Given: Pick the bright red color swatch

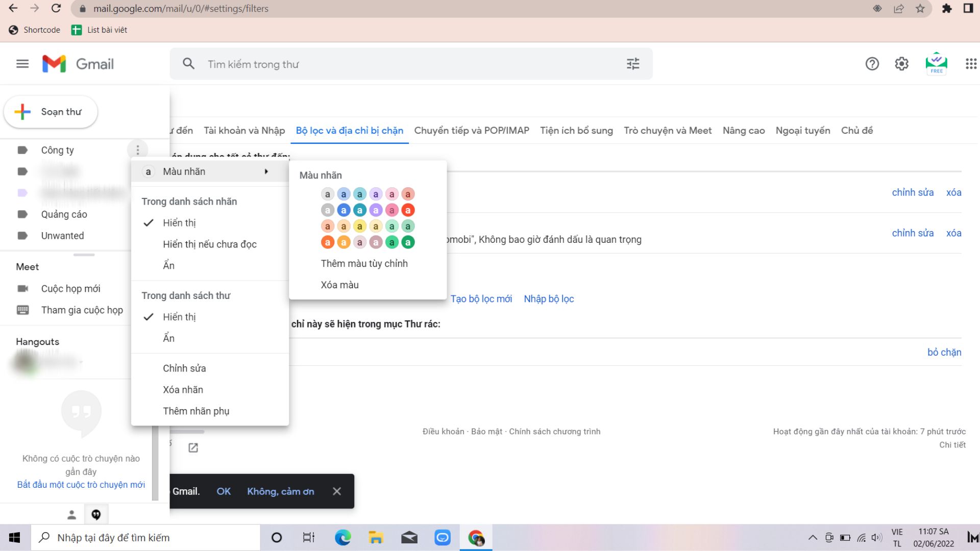Looking at the screenshot, I should pyautogui.click(x=407, y=210).
